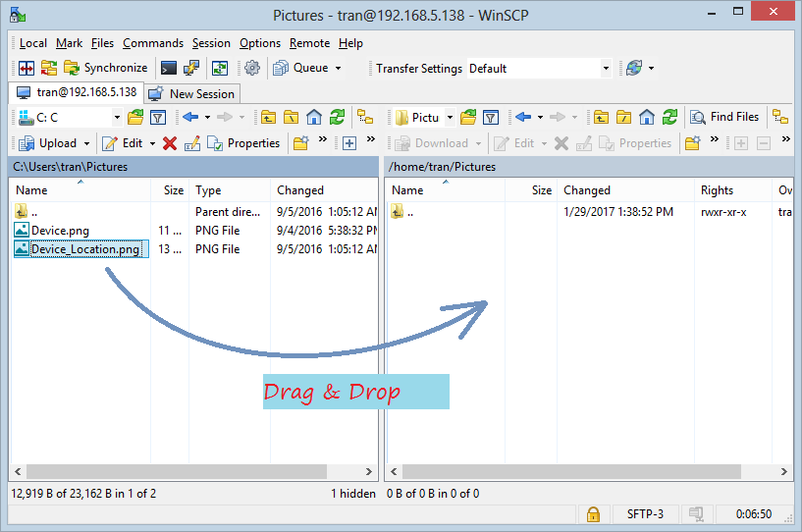Toggle remote directory tree icon

coord(780,118)
